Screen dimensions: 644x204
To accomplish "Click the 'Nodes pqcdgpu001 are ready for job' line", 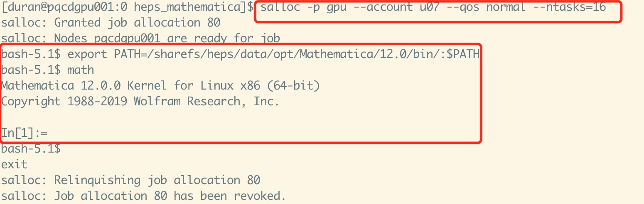I will [141, 39].
